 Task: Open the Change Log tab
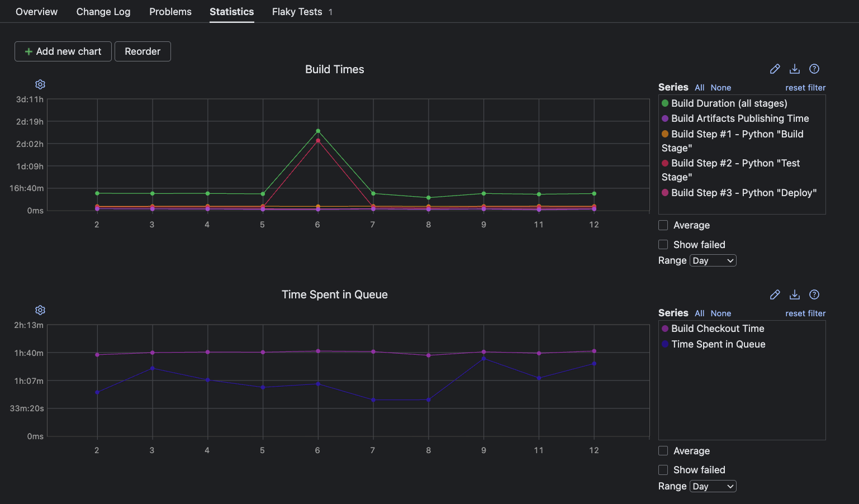tap(103, 12)
